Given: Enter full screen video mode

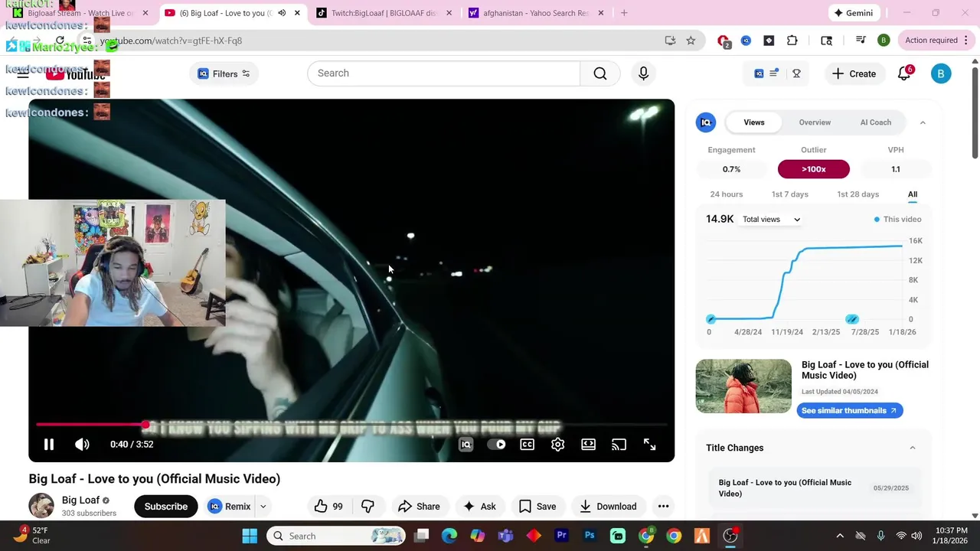Looking at the screenshot, I should 649,445.
